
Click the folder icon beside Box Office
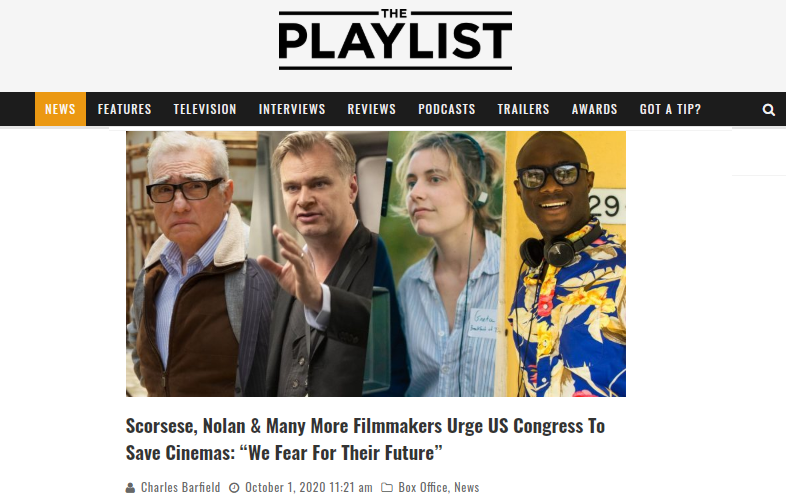pyautogui.click(x=387, y=487)
